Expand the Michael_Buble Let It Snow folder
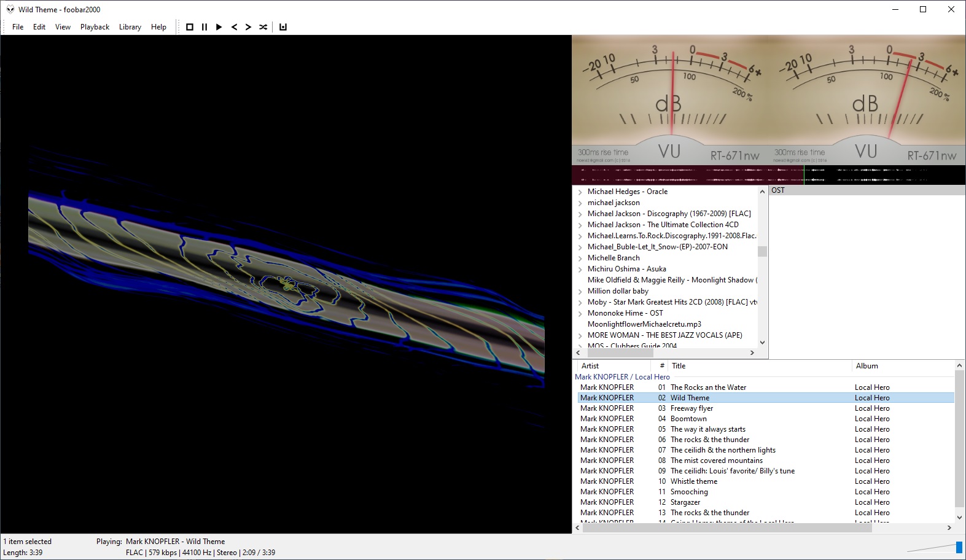This screenshot has width=966, height=560. coord(580,247)
